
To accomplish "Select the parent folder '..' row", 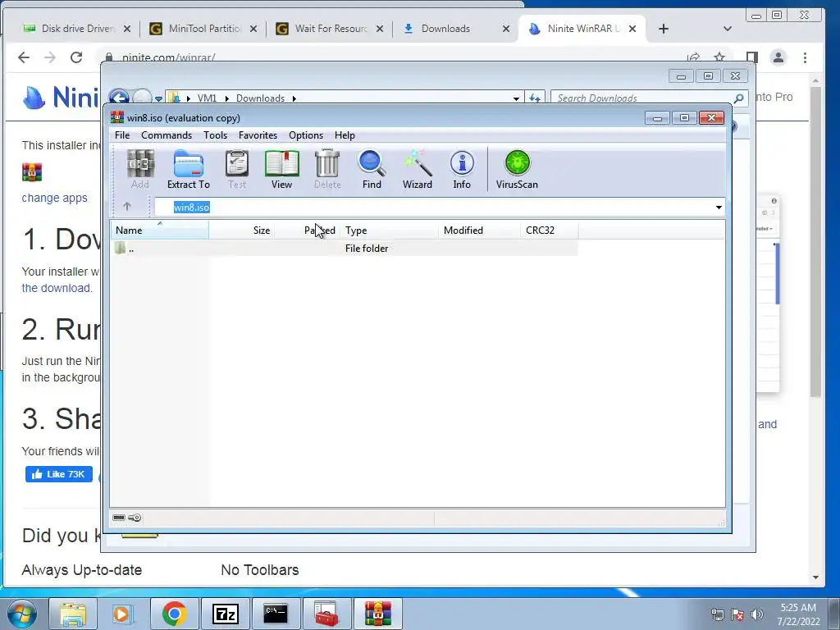I will 344,248.
